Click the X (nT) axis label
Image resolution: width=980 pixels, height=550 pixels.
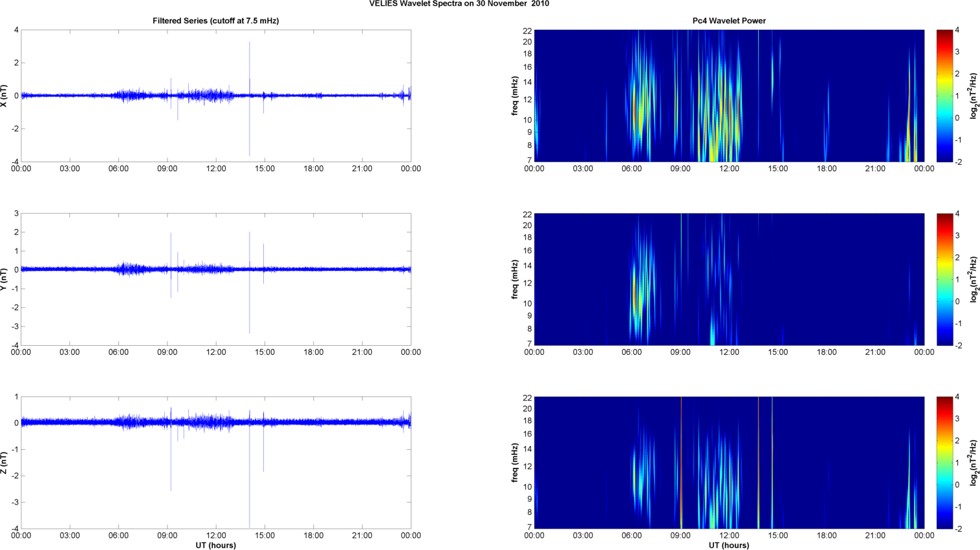coord(5,96)
